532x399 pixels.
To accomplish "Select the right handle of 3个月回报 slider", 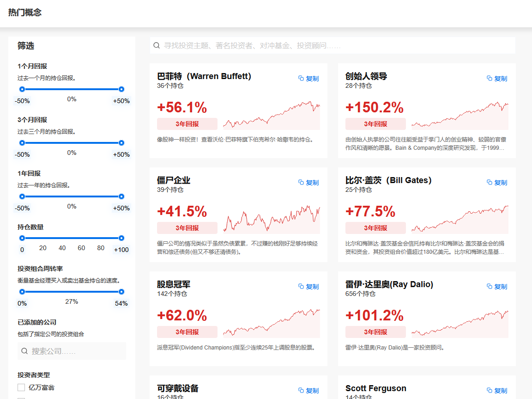I will (121, 143).
